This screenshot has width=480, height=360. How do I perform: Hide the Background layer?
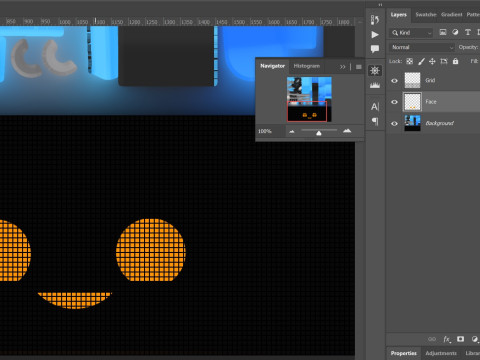pos(394,123)
